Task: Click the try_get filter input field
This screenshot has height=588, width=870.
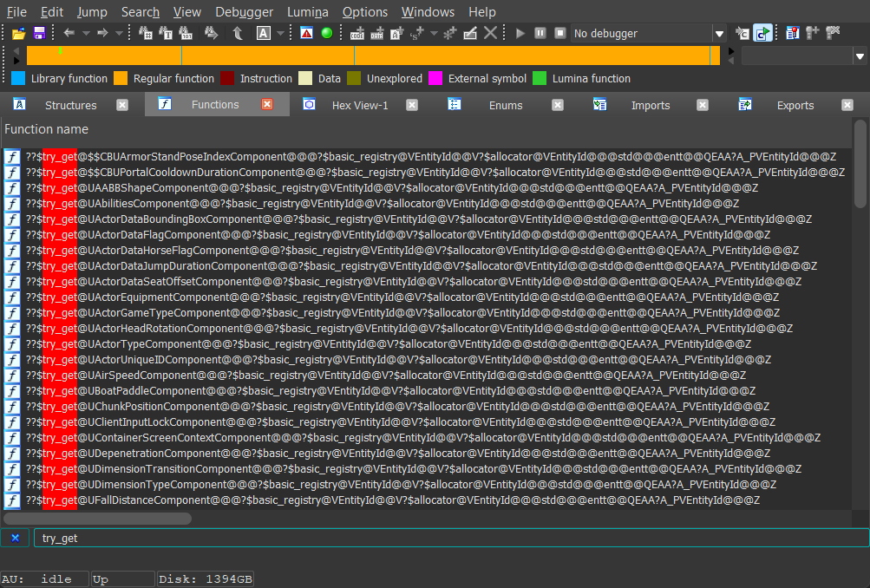Action: 451,538
